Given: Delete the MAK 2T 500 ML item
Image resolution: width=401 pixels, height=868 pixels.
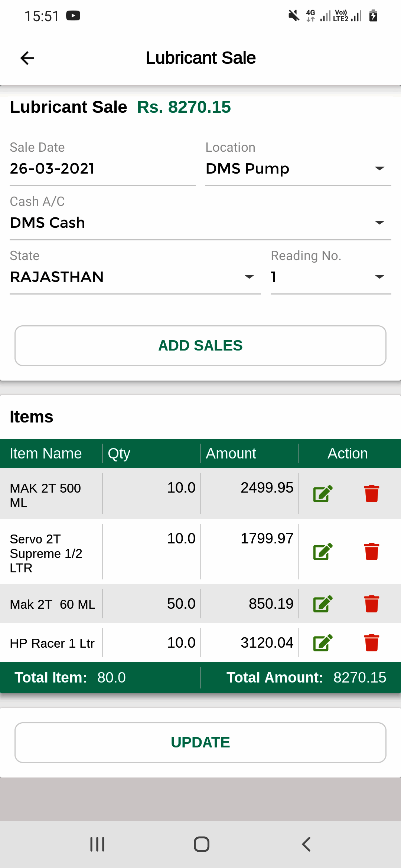Looking at the screenshot, I should [371, 494].
